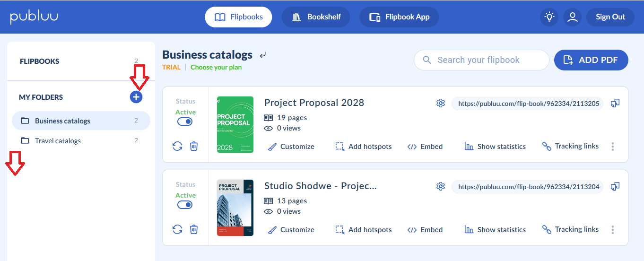Click the return arrow beside Business catalogs title
Image resolution: width=644 pixels, height=261 pixels.
[x=263, y=55]
